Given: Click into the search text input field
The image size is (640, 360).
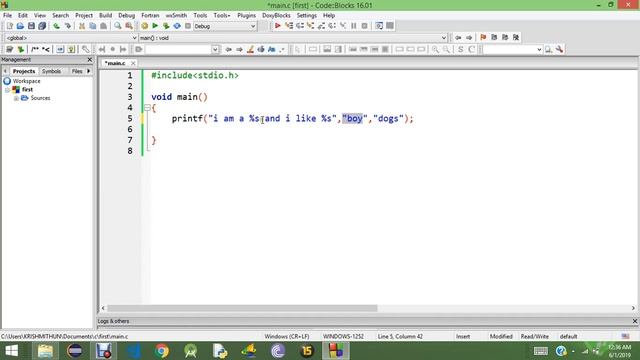Looking at the screenshot, I should [178, 49].
